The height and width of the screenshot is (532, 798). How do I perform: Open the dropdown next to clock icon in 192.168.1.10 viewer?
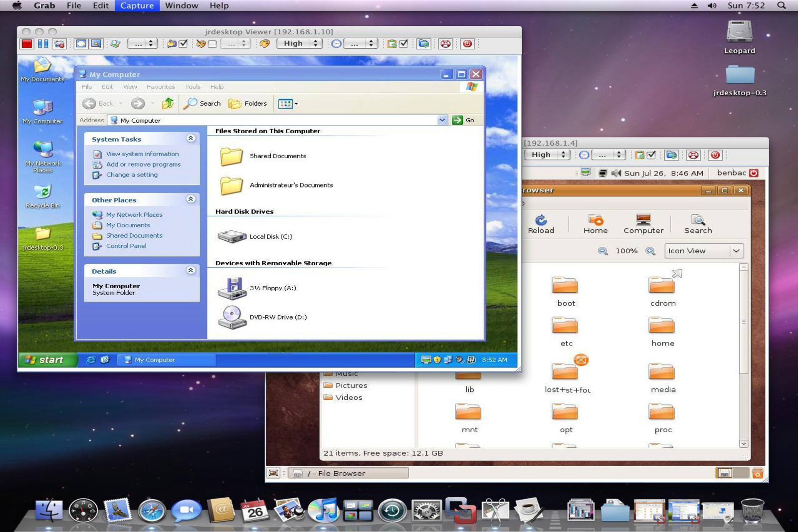point(361,44)
